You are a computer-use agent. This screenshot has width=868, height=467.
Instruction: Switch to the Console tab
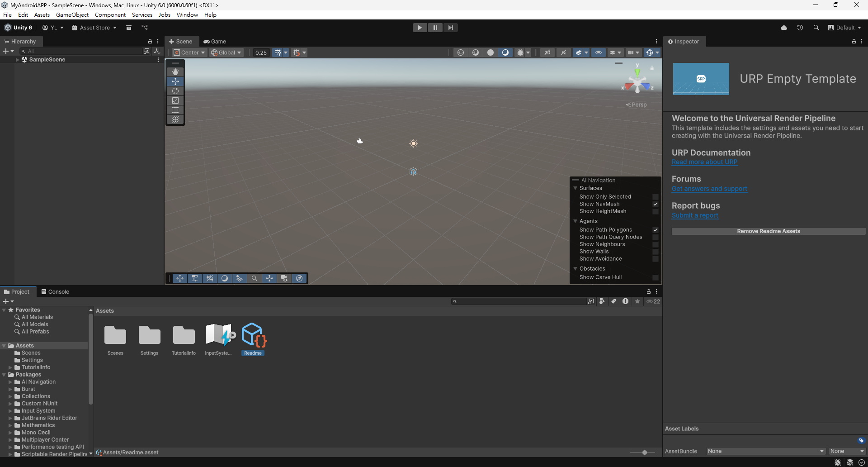[x=55, y=291]
